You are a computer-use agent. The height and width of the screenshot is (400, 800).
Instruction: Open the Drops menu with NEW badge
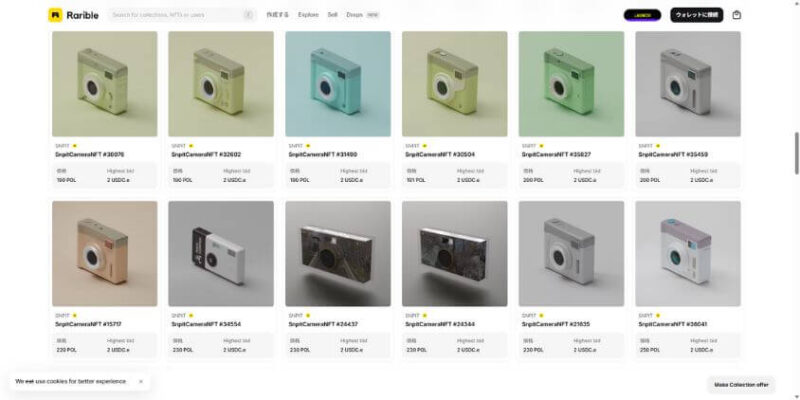tap(362, 15)
